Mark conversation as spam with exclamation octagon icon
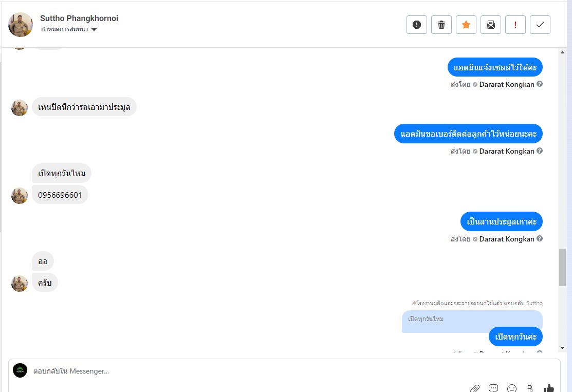Viewport: 572px width, 392px height. click(x=417, y=25)
